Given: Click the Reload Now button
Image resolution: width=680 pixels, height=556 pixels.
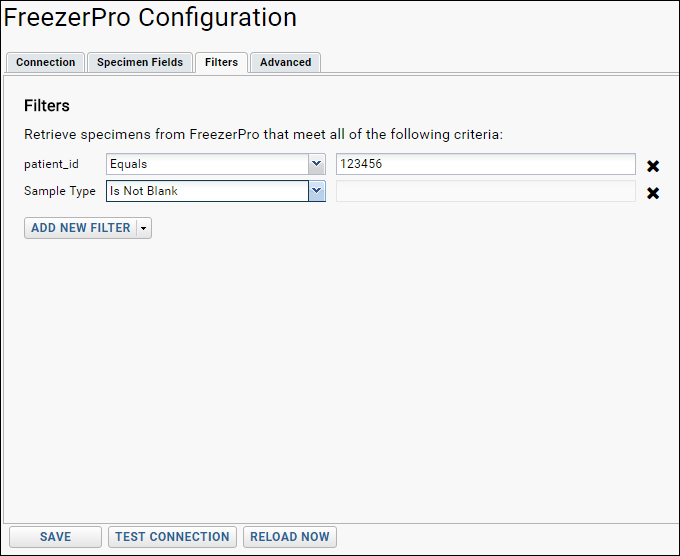Looking at the screenshot, I should tap(290, 537).
